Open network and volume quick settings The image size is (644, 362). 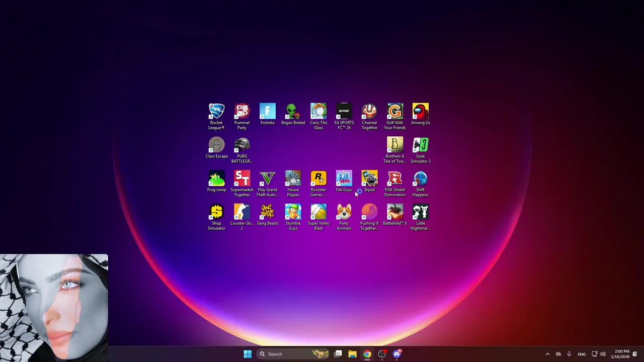pos(598,354)
